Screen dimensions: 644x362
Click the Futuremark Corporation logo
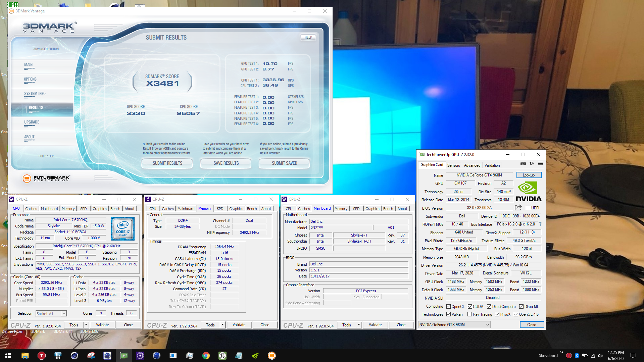46,178
